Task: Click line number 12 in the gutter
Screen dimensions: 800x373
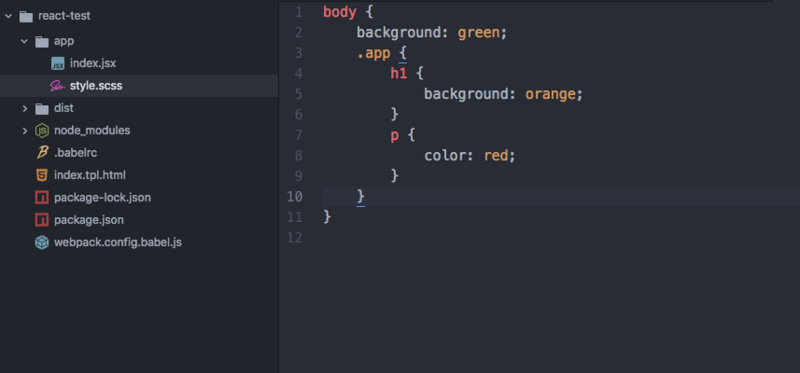Action: coord(295,237)
